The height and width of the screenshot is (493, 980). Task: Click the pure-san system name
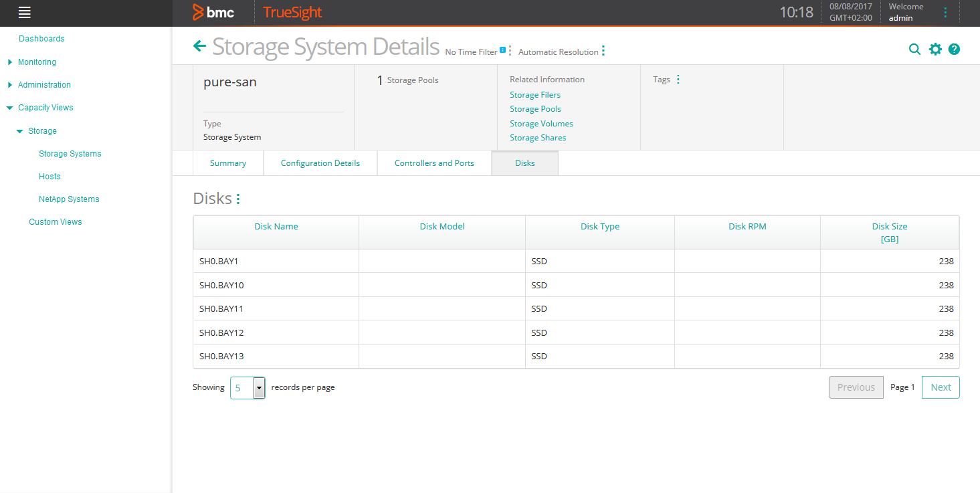pos(230,82)
